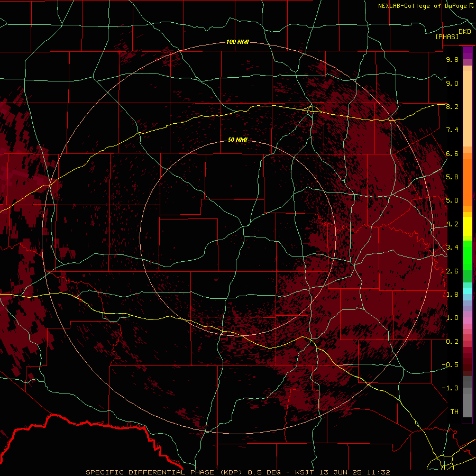476x476 pixels.
Task: Click the 0.2 value on color scale
Action: coord(452,342)
